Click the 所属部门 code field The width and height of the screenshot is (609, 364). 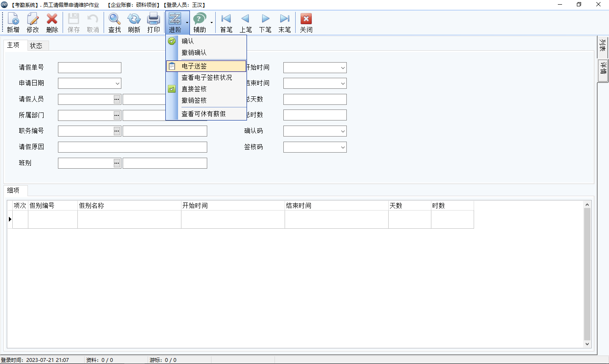[x=86, y=115]
